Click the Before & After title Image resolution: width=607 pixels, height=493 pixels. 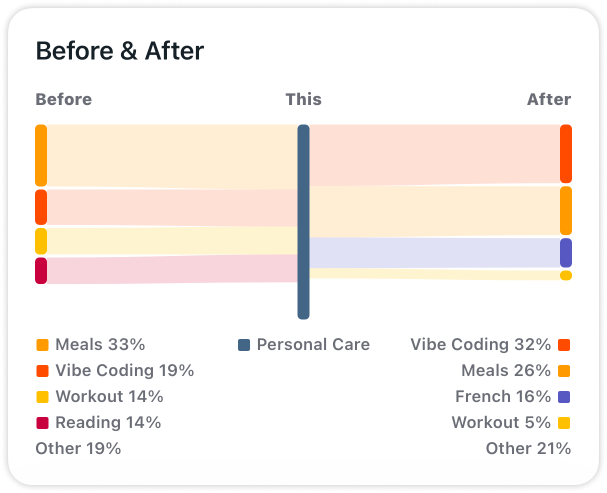120,51
